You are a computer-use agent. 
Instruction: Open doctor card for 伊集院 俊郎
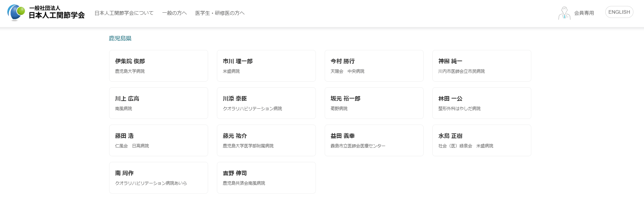coord(158,66)
